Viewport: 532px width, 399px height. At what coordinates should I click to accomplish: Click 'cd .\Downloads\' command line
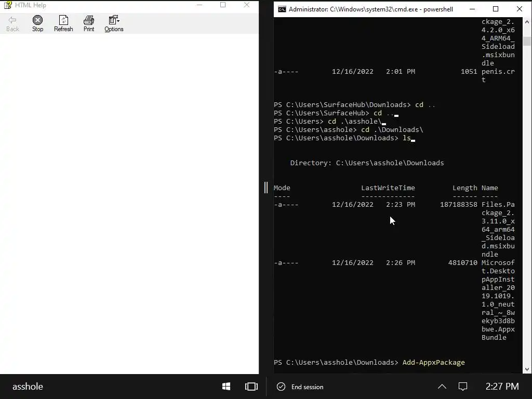[349, 129]
